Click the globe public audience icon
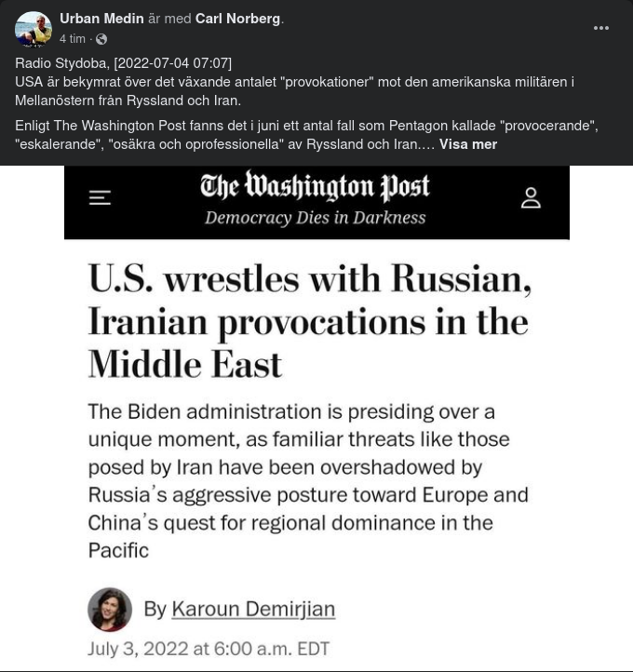Image resolution: width=633 pixels, height=672 pixels. coord(101,39)
